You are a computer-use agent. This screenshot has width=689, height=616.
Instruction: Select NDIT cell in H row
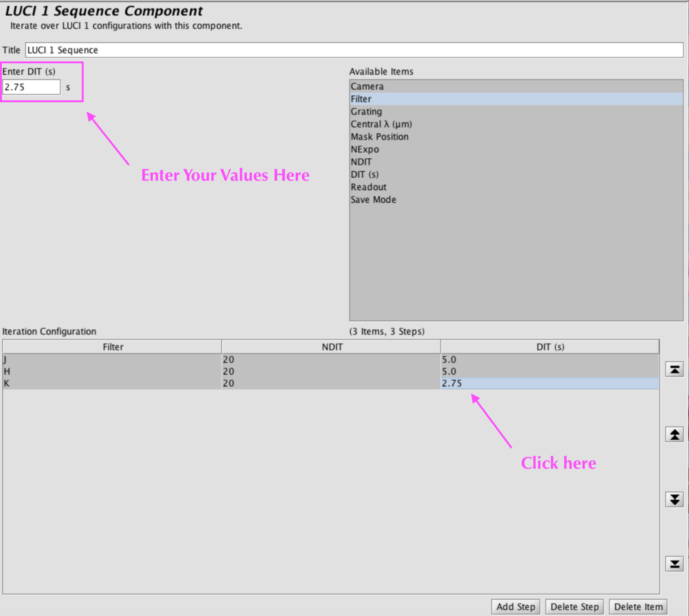[331, 371]
